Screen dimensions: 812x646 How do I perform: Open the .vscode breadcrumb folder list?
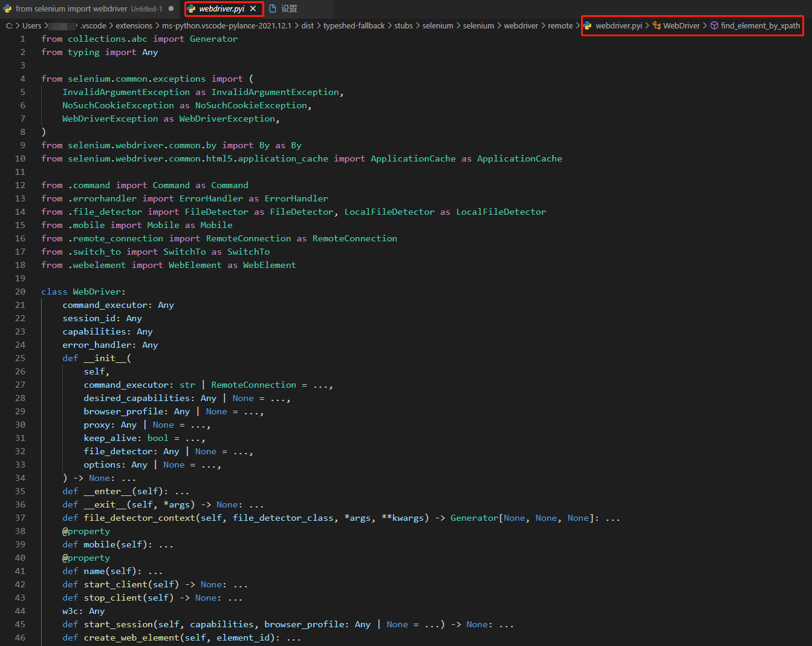93,25
